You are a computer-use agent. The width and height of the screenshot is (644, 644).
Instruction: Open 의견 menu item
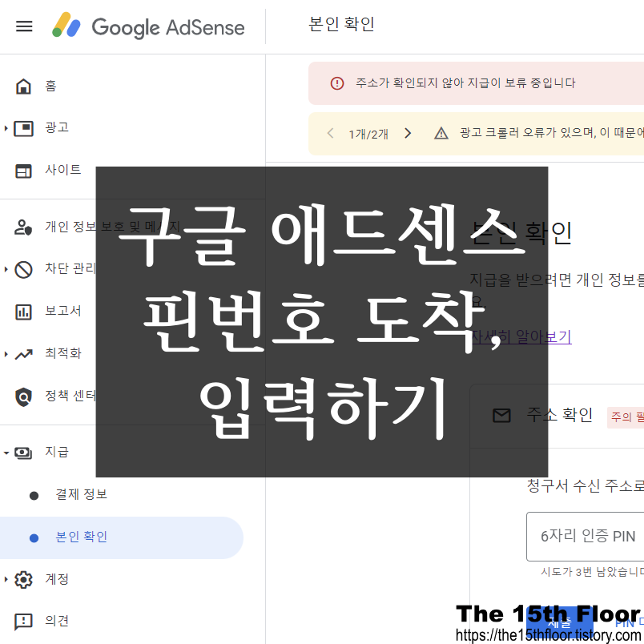57,620
